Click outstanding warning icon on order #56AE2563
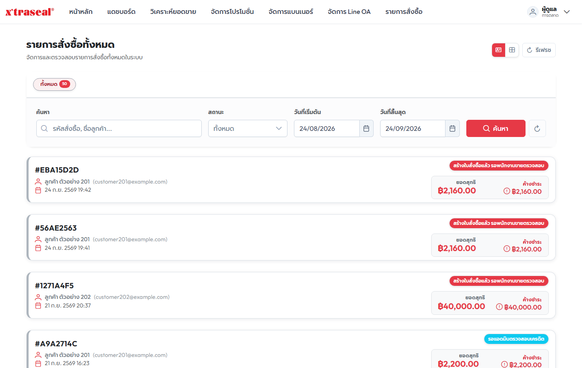 [x=507, y=249]
